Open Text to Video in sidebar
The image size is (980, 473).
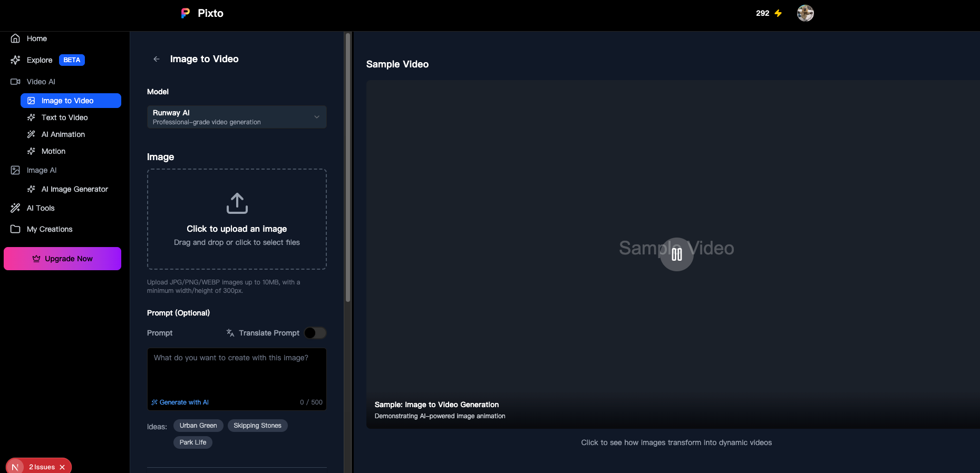pyautogui.click(x=64, y=117)
